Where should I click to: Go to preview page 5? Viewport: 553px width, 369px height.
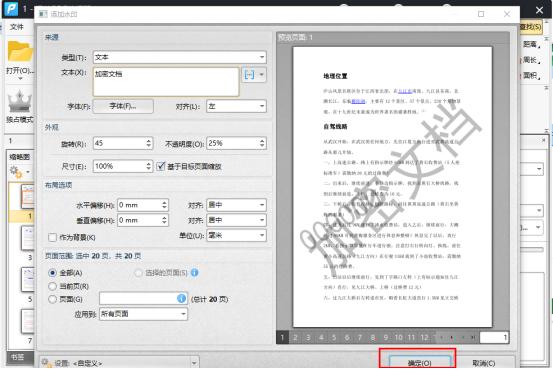click(x=334, y=338)
